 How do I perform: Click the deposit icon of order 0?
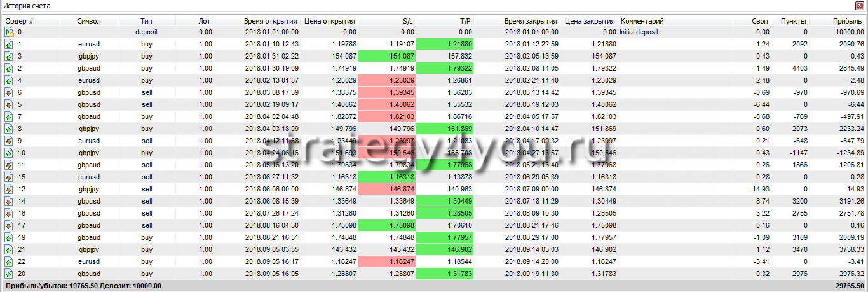tap(9, 32)
